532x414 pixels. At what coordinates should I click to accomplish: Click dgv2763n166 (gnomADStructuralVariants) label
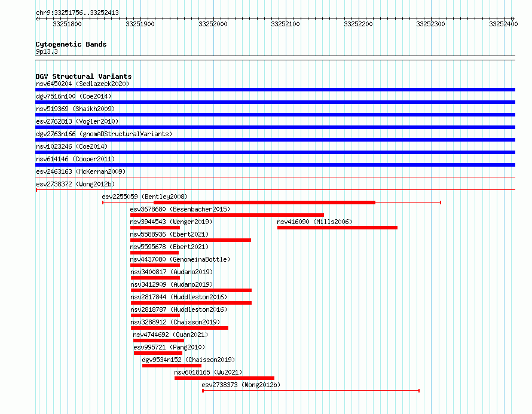tap(104, 134)
